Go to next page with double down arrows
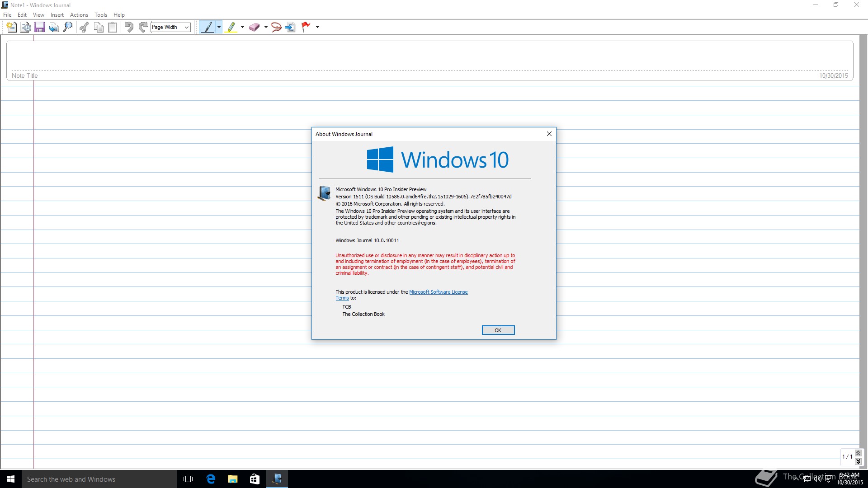Image resolution: width=868 pixels, height=488 pixels. [858, 461]
